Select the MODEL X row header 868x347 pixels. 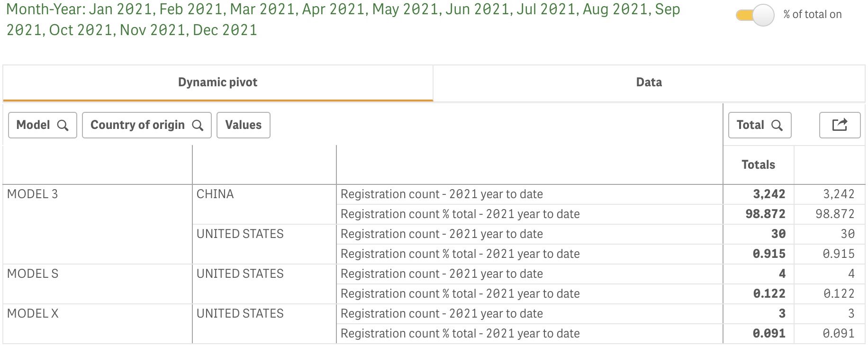(33, 313)
